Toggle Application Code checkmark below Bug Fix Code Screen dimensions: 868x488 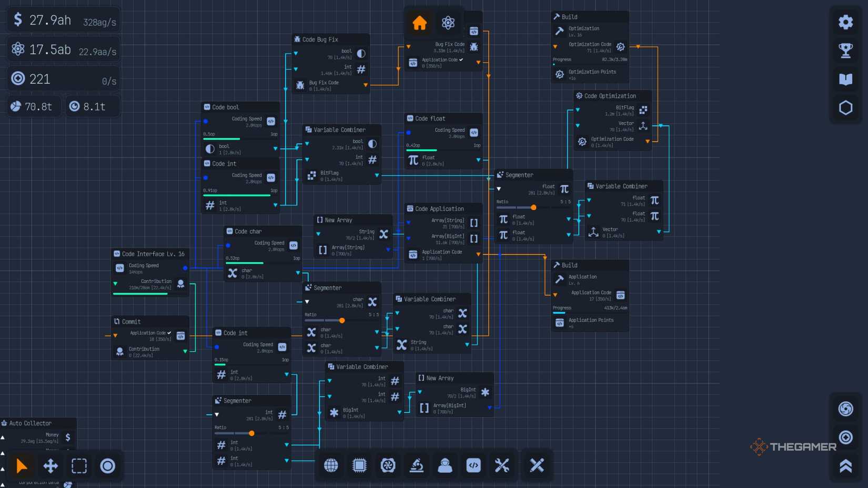(x=461, y=59)
